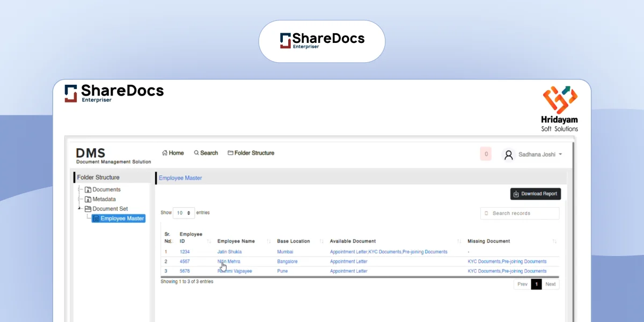Screen dimensions: 644x322
Task: Open the Sadhana Joshi user dropdown
Action: coord(540,155)
